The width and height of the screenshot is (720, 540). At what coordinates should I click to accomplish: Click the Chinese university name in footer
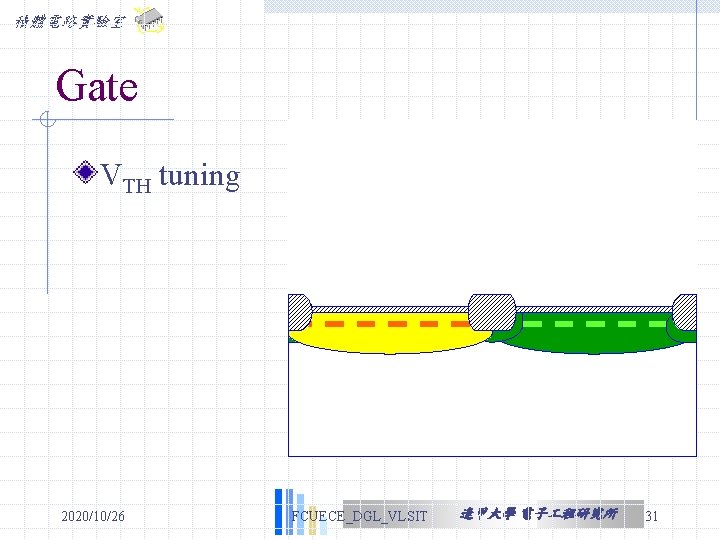(539, 514)
